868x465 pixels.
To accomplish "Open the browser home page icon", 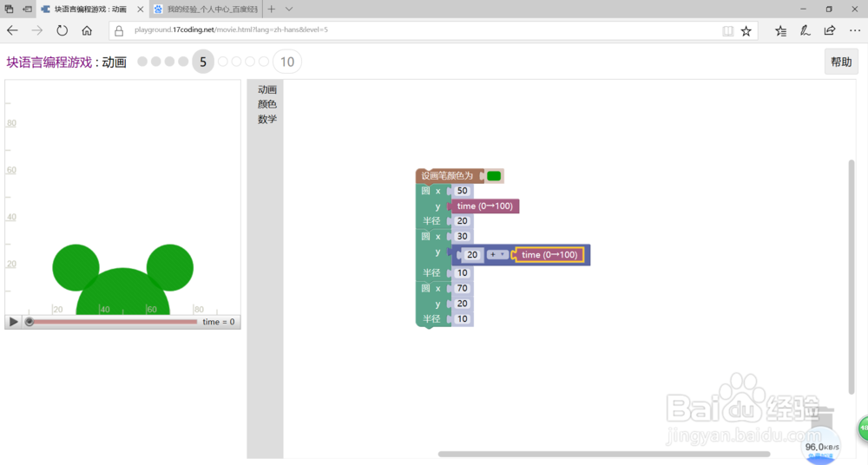I will [87, 30].
